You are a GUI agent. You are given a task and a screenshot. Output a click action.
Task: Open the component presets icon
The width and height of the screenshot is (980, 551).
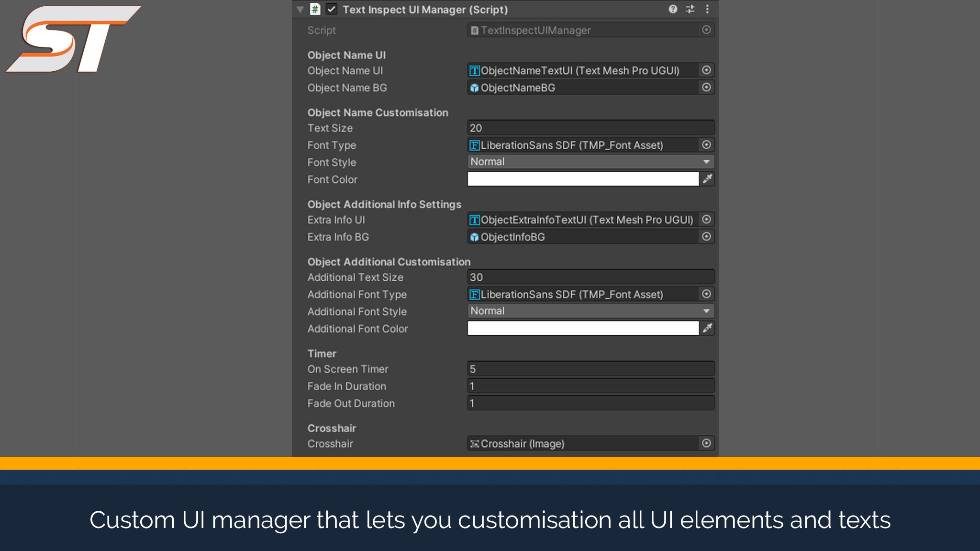(x=689, y=9)
